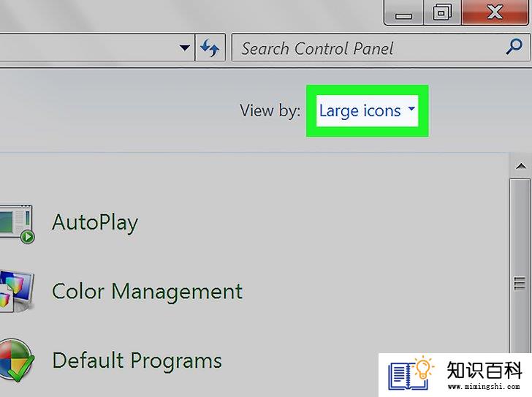Open the AutoPlay icon
This screenshot has width=532, height=397.
click(x=17, y=224)
